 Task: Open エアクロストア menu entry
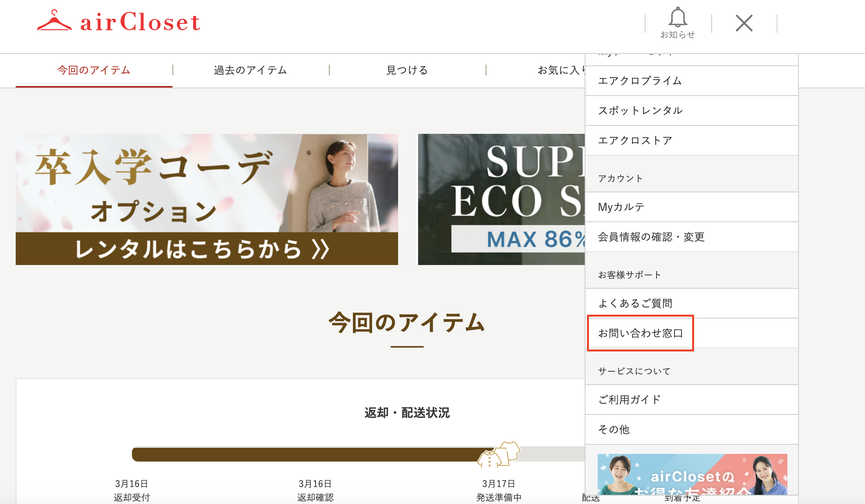tap(635, 141)
